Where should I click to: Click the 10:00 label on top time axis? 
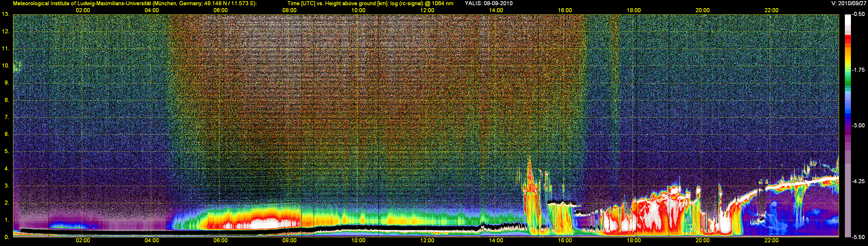(x=358, y=10)
